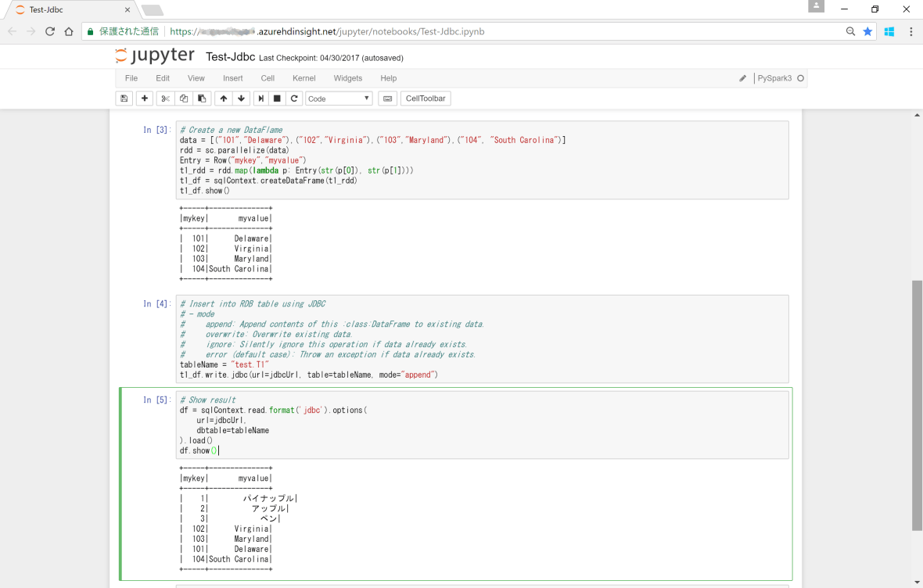This screenshot has width=923, height=588.
Task: Expand the cell type Code dropdown
Action: [x=339, y=99]
